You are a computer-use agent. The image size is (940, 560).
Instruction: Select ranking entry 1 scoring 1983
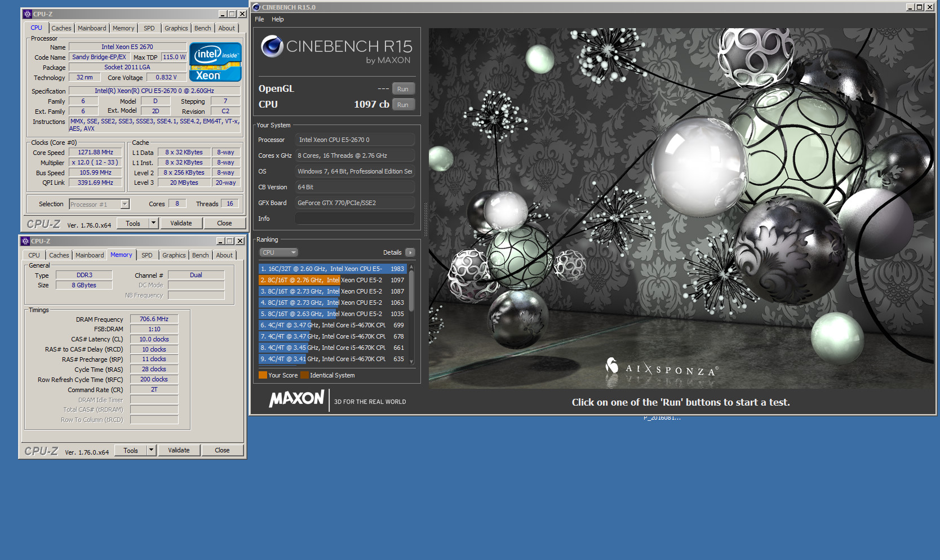point(332,269)
